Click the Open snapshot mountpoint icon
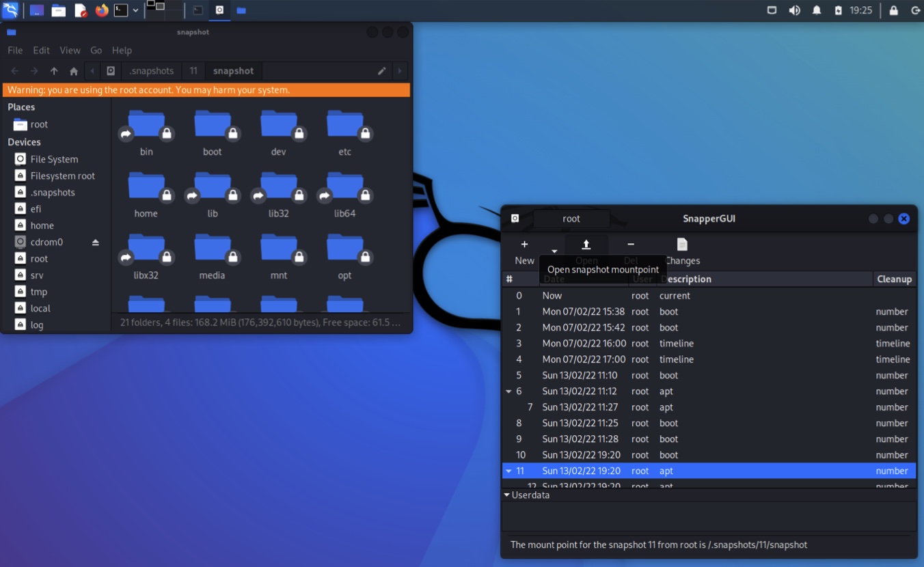Image resolution: width=924 pixels, height=567 pixels. [x=586, y=245]
